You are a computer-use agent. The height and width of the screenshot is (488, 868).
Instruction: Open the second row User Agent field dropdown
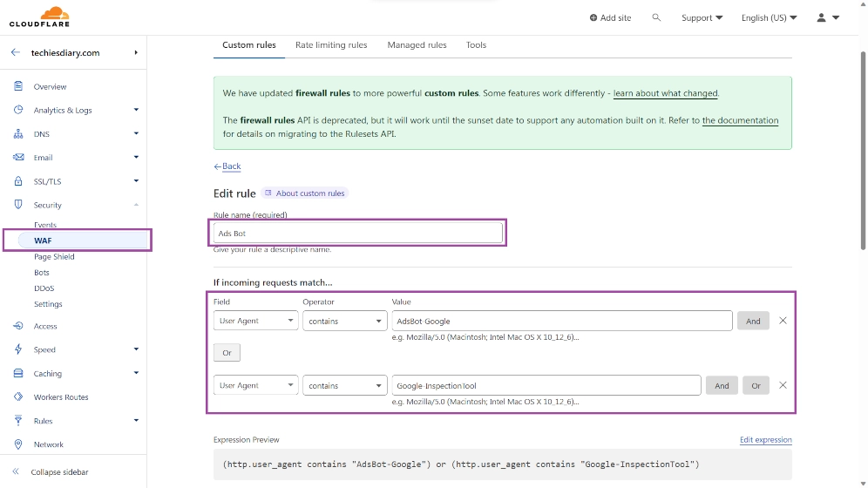[x=255, y=386]
